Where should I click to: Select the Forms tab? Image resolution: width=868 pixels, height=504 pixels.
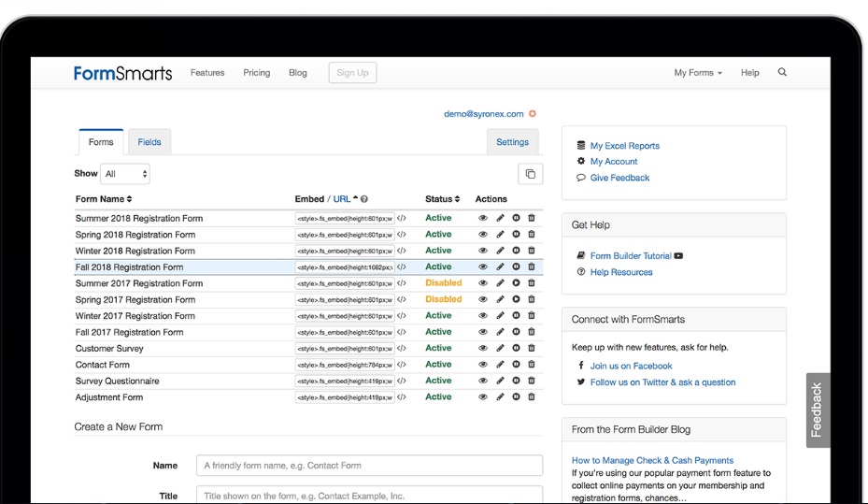pyautogui.click(x=101, y=142)
